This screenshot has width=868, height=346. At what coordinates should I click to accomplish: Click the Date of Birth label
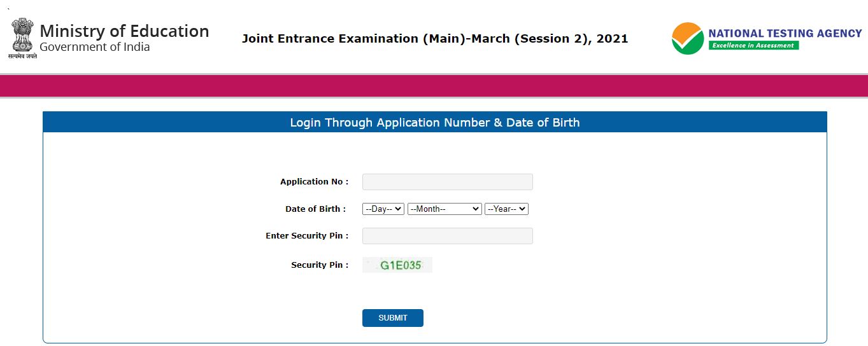(x=315, y=209)
